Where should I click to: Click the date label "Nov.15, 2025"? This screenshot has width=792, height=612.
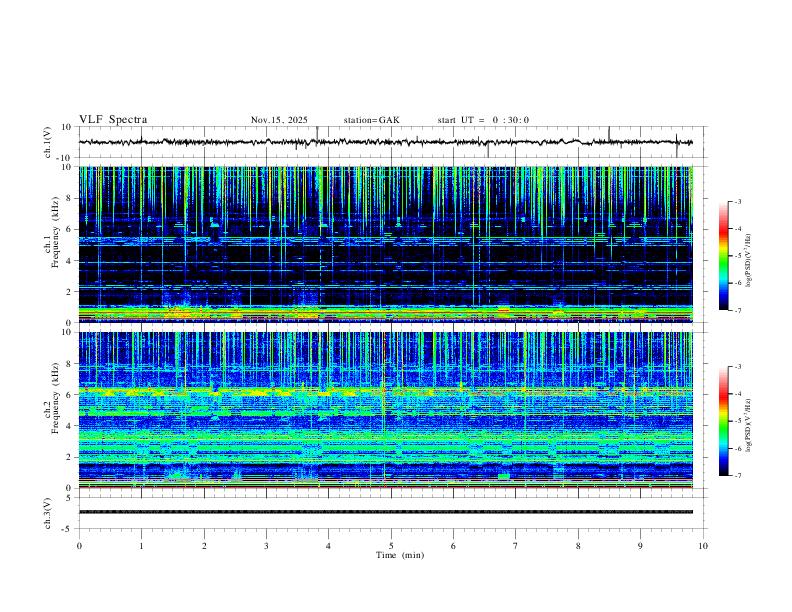point(279,120)
